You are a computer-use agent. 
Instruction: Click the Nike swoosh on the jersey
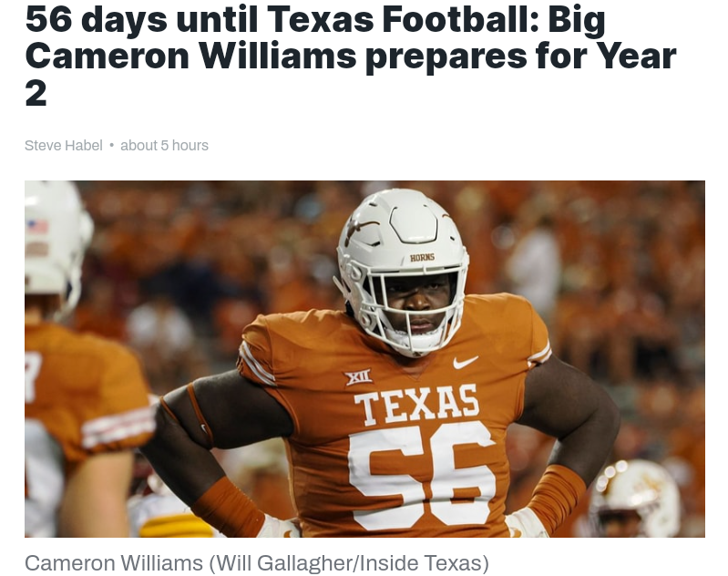click(x=466, y=362)
